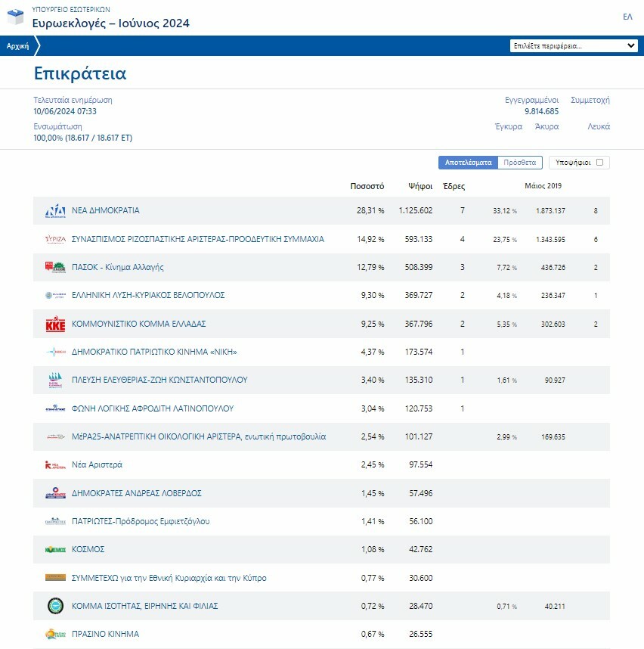Open ΣΥΝΑΣΠΙΣΜΟΣ ΡΙΖΟΣΠΑΣΤΙΚΗΣ ΑΡΙΣΤΕΡΑΣ party link
Screen dimensions: 644x649
(198, 239)
